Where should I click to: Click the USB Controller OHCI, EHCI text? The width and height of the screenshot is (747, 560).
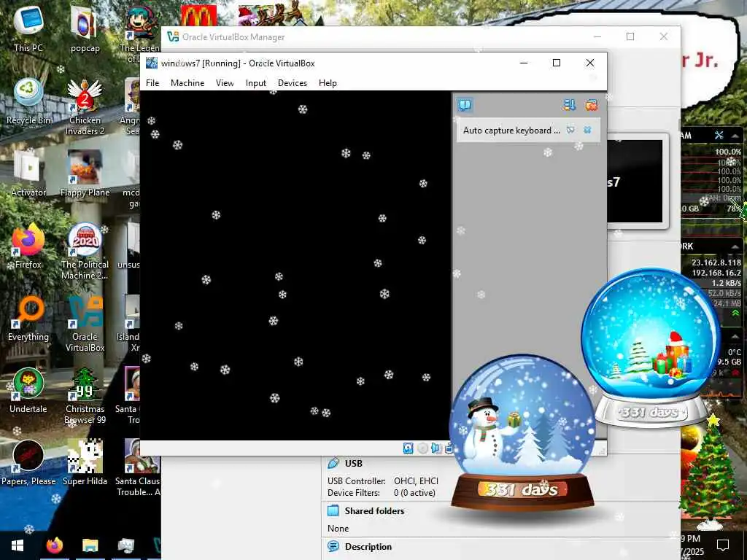tap(382, 481)
